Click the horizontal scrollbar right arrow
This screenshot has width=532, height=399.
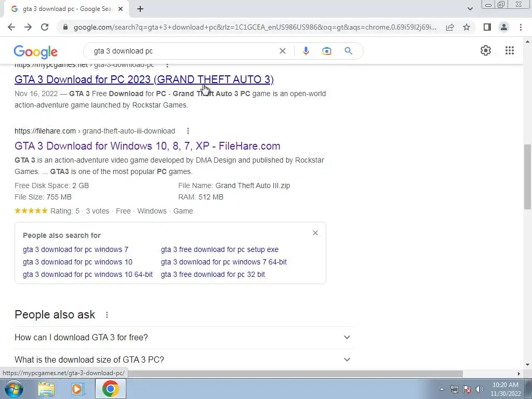point(518,374)
